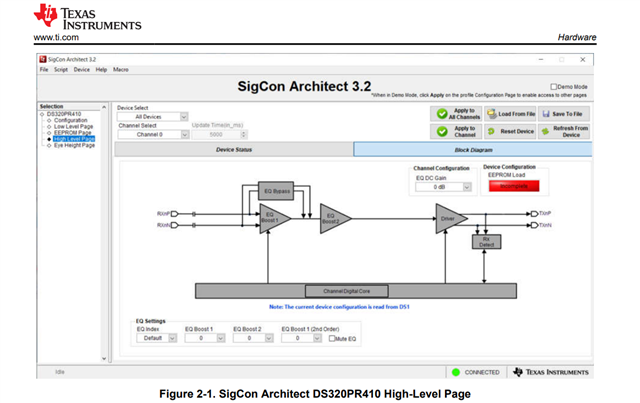Viewport: 640px width, 403px height.
Task: Click the Idle status text
Action: tap(60, 372)
